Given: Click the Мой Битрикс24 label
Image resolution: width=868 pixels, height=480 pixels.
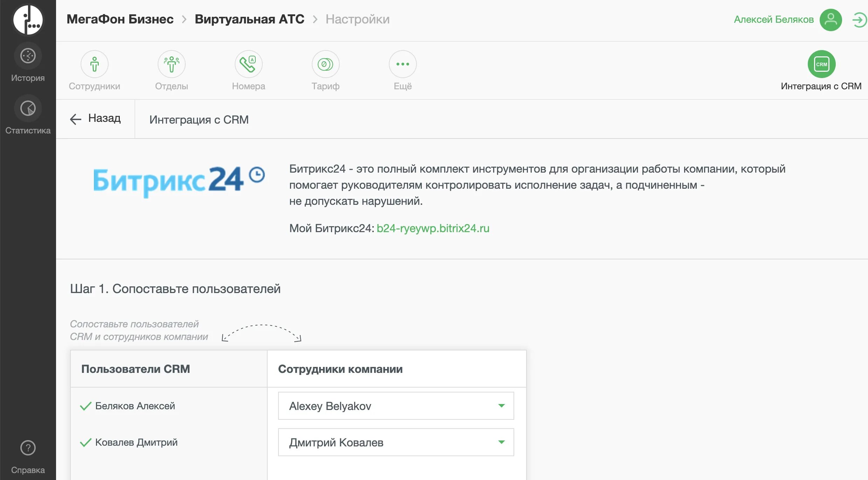Looking at the screenshot, I should coord(332,228).
